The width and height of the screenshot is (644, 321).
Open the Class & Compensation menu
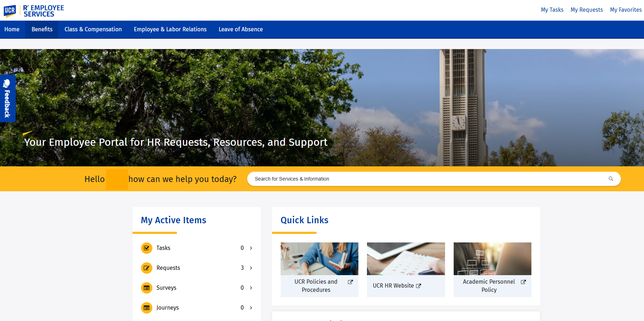point(93,30)
